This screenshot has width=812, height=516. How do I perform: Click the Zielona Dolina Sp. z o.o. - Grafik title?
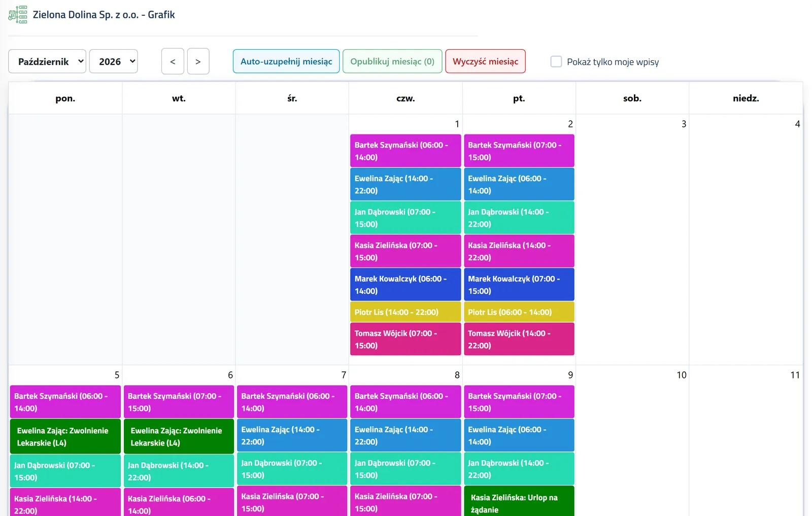(104, 15)
